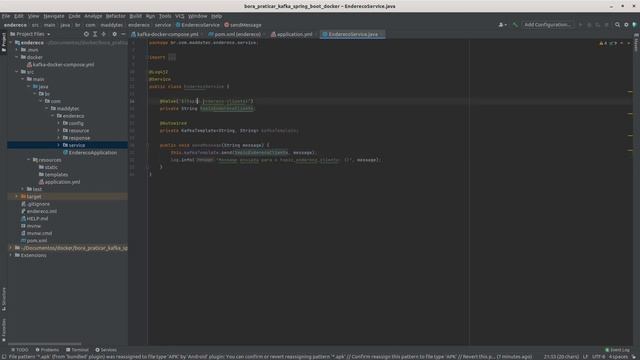Screen dimensions: 640x360
Task: Select the templates folder
Action: 53,175
